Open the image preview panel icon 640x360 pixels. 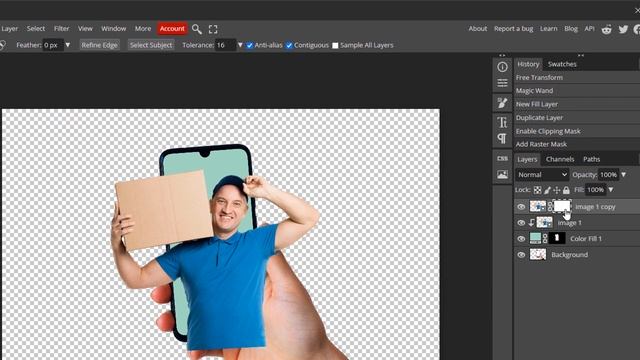click(x=502, y=175)
